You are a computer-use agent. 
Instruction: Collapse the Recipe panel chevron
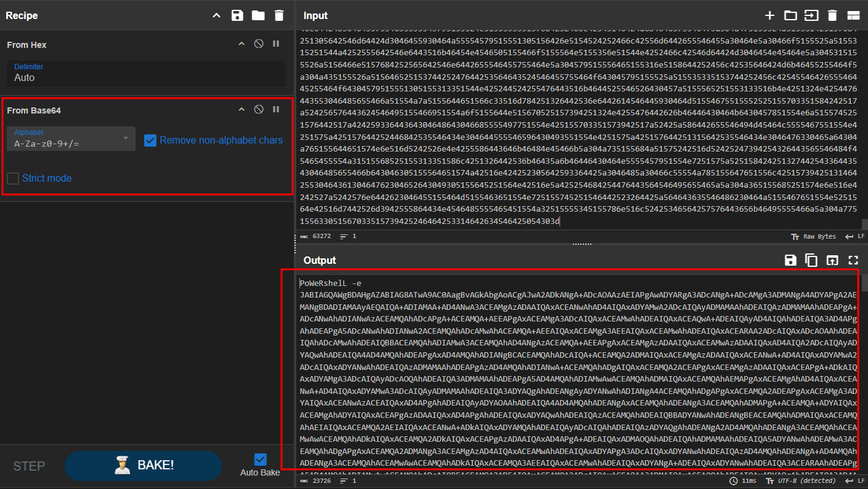(217, 15)
